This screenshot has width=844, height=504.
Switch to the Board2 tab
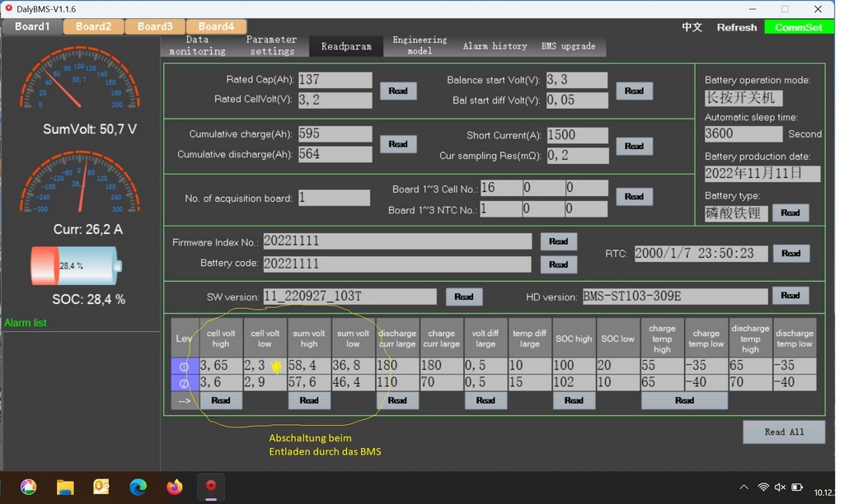coord(94,26)
